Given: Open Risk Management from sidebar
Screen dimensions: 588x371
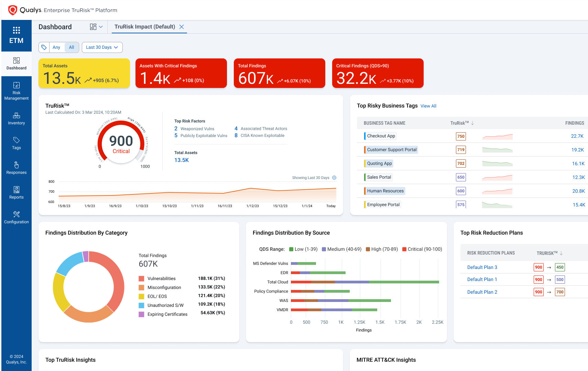Looking at the screenshot, I should (16, 91).
